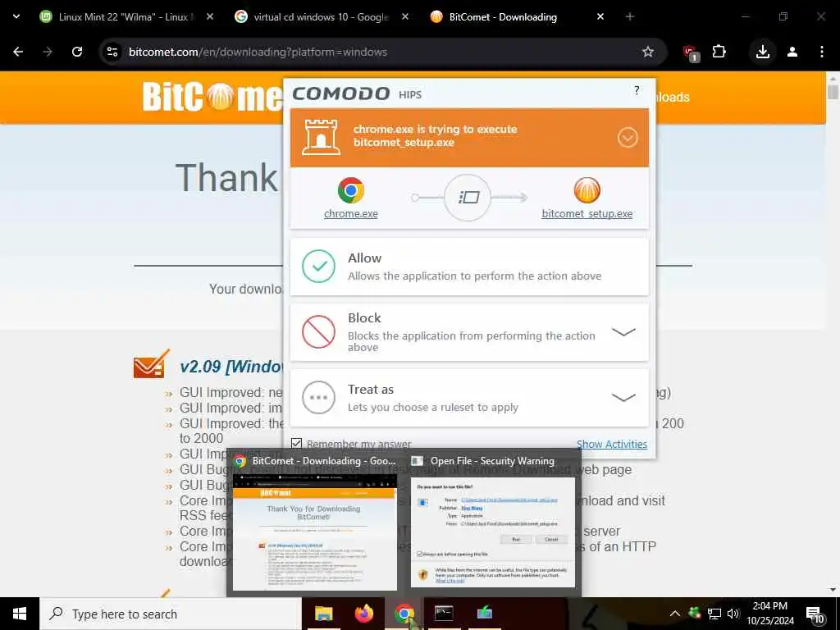Screen dimensions: 840x630
Task: Click the Treat as ellipsis icon
Action: coord(319,398)
